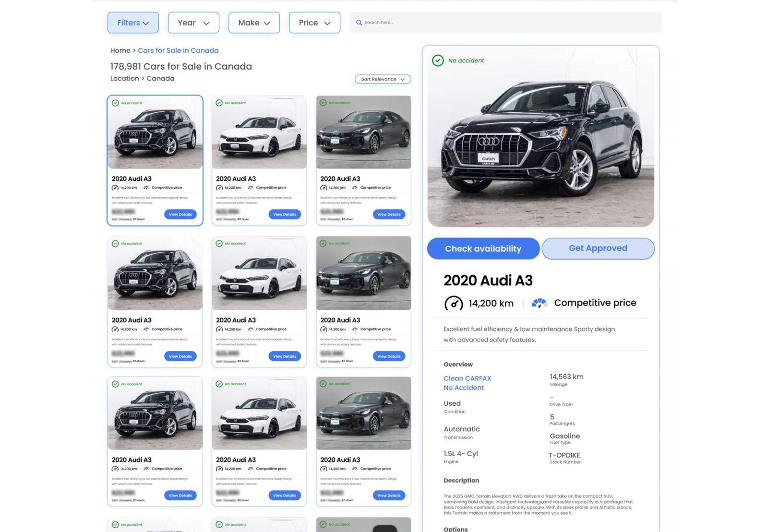Click the Check availability button
The height and width of the screenshot is (532, 768).
(x=483, y=248)
